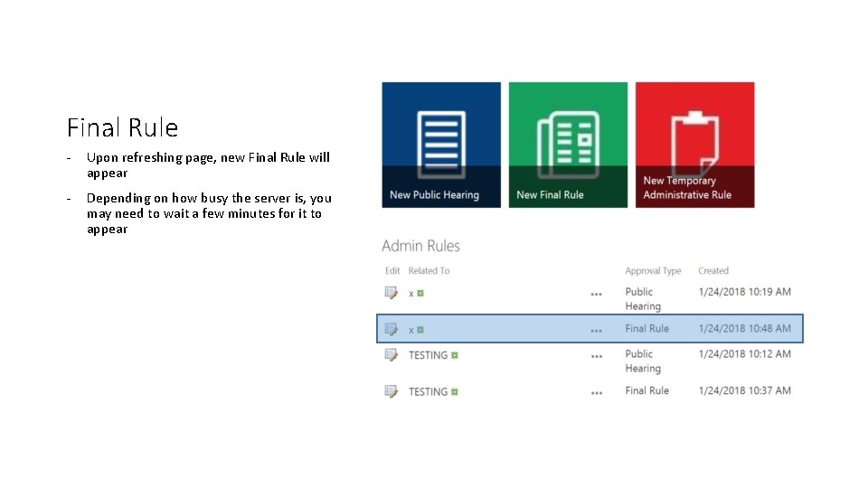This screenshot has height=488, width=868.
Task: Select the 1/24/2018 10:37 AM date cell
Action: click(744, 390)
